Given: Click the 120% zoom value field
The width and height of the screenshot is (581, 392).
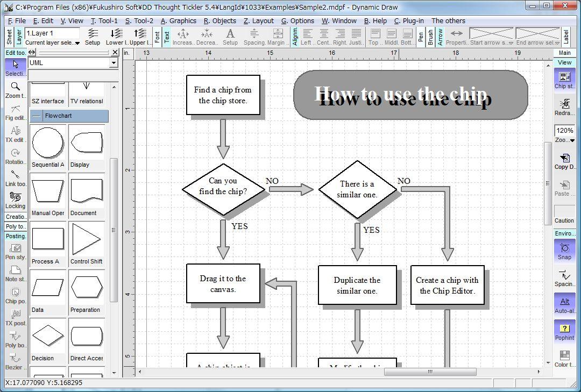Looking at the screenshot, I should [x=564, y=131].
